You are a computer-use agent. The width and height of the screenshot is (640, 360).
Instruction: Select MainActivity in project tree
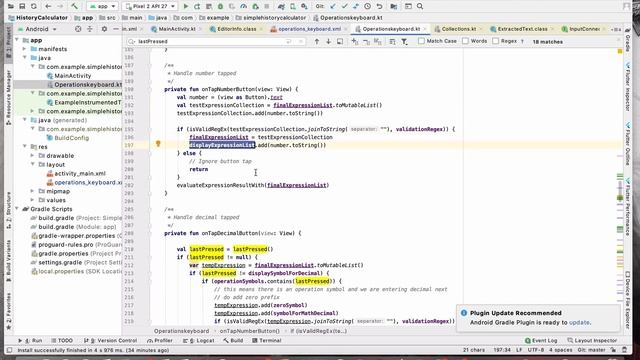(73, 76)
